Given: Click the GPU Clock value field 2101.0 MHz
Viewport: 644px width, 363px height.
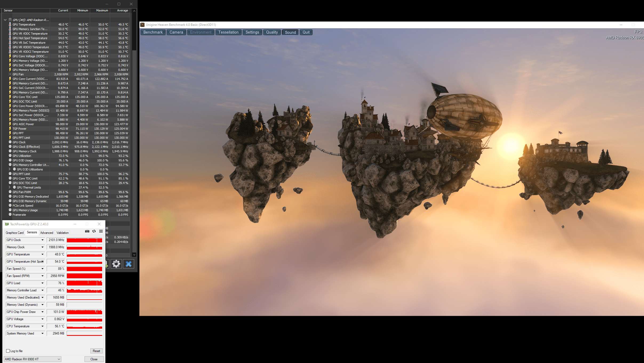Looking at the screenshot, I should click(56, 240).
